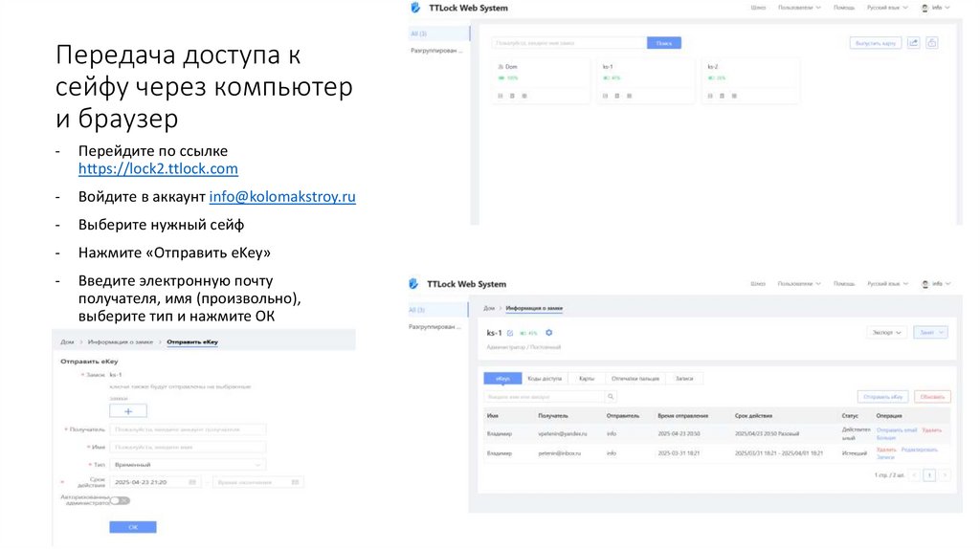Click info@kolomakstroy.ru email link
The width and height of the screenshot is (980, 549).
coord(282,197)
